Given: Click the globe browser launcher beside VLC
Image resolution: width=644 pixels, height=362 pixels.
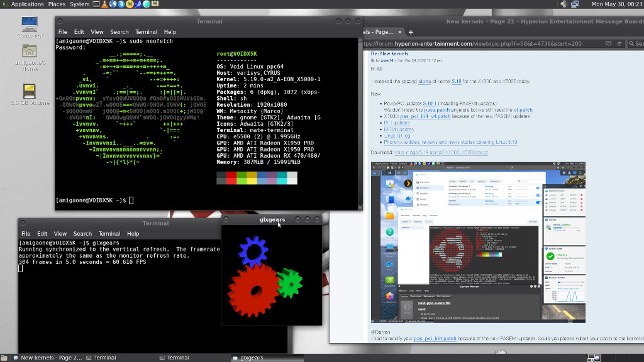Looking at the screenshot, I should tap(113, 4).
